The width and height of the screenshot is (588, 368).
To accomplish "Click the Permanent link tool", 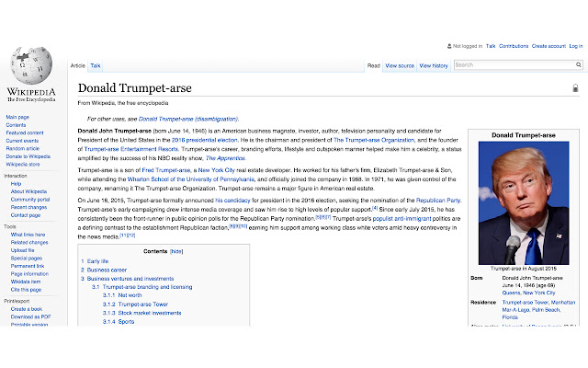I will coord(28,266).
